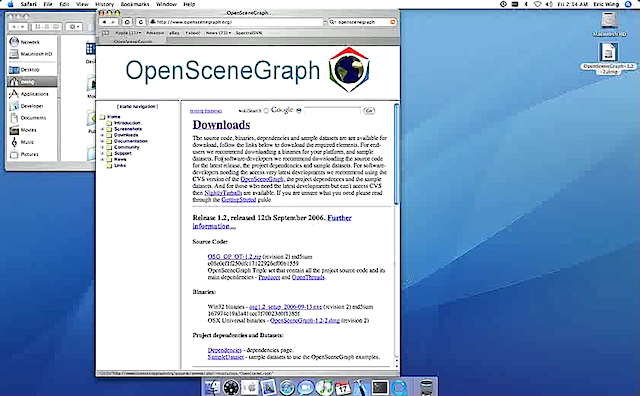Viewport: 640px width, 396px height.
Task: Expand the Downloads tree node
Action: [102, 135]
